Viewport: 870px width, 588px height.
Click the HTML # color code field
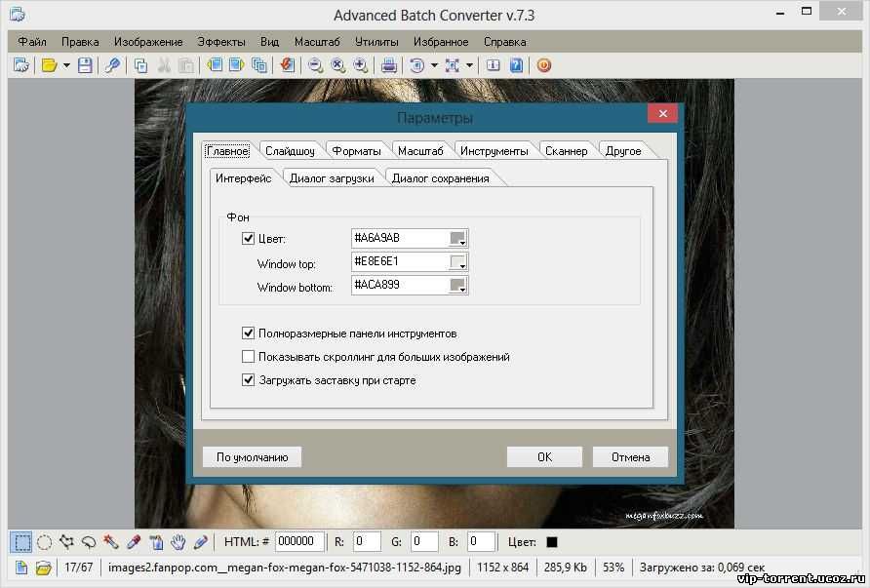point(299,541)
